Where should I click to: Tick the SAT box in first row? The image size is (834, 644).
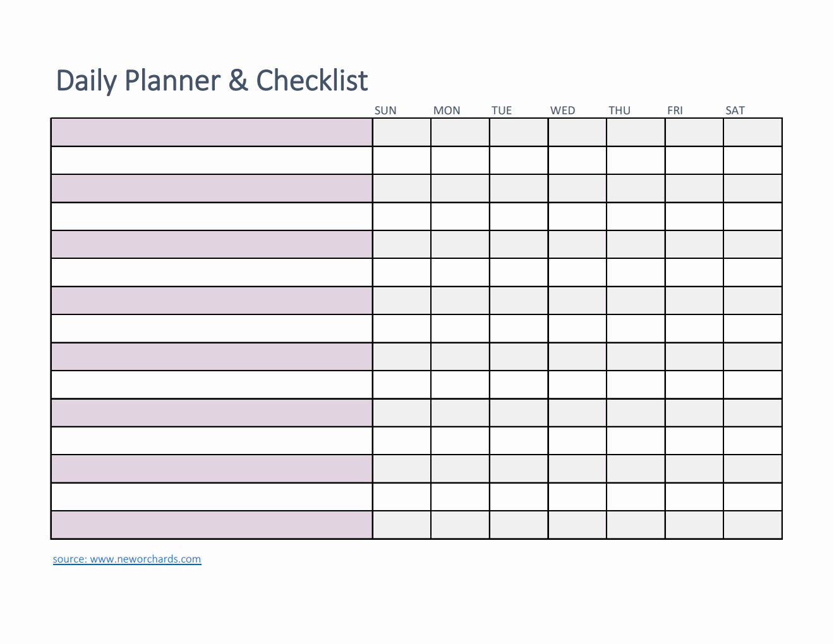tap(752, 133)
